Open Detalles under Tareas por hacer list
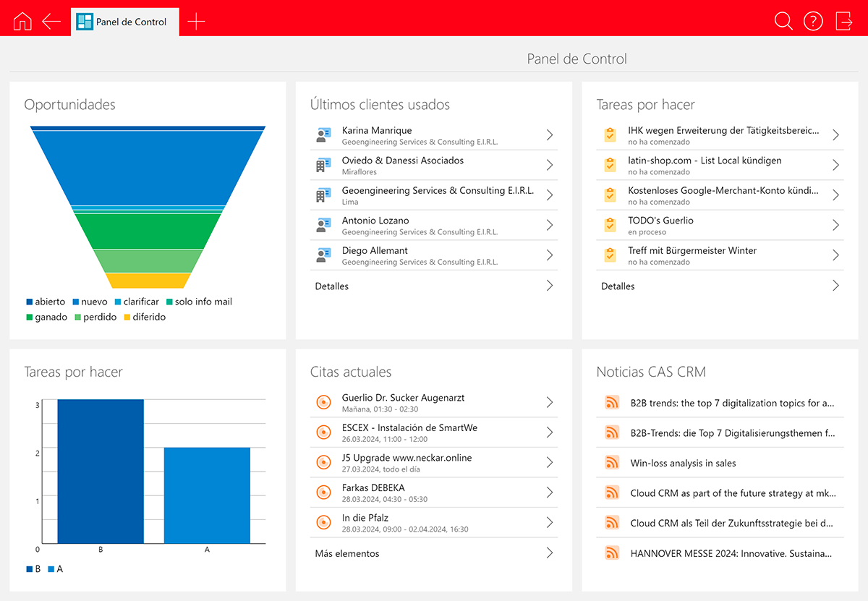Screen dimensions: 868x601 click(835, 286)
